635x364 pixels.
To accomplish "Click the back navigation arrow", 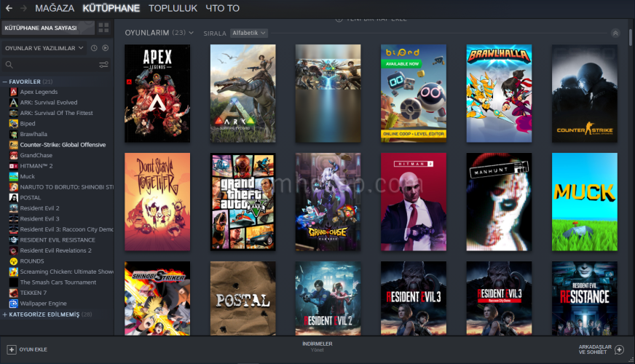I will (9, 8).
